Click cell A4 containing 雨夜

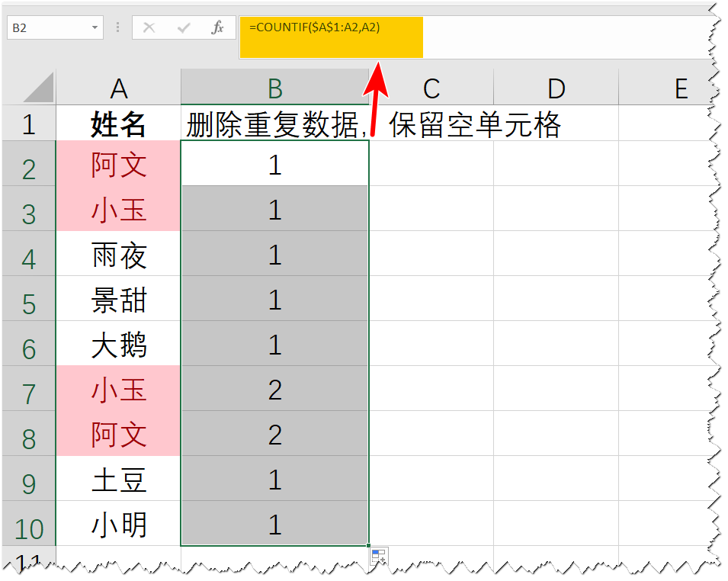tap(118, 254)
